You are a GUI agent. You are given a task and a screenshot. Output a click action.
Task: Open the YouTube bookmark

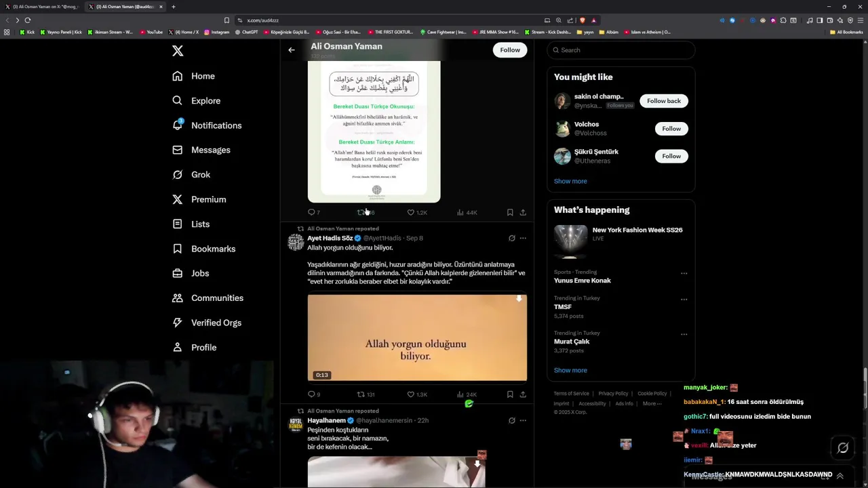point(152,32)
